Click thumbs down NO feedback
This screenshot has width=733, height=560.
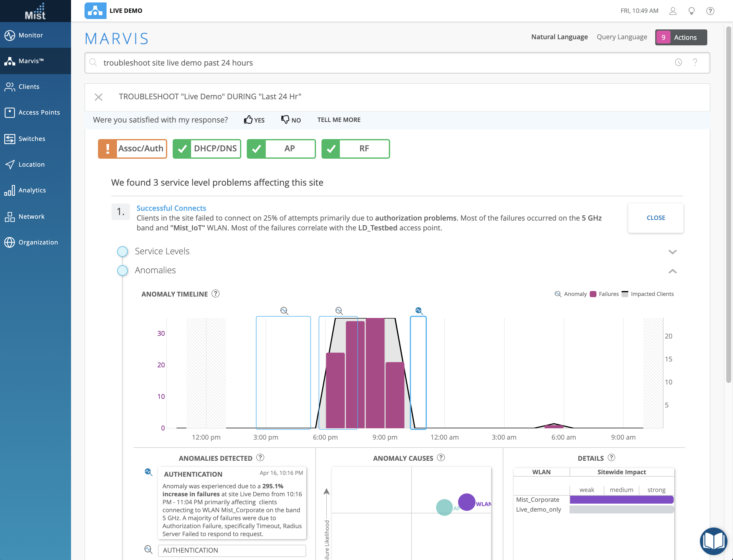tap(291, 120)
